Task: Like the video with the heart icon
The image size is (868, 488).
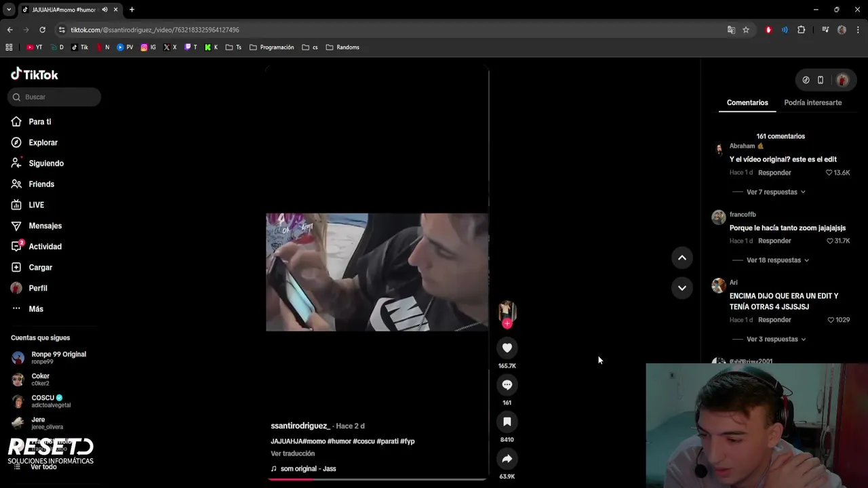Action: (x=507, y=348)
